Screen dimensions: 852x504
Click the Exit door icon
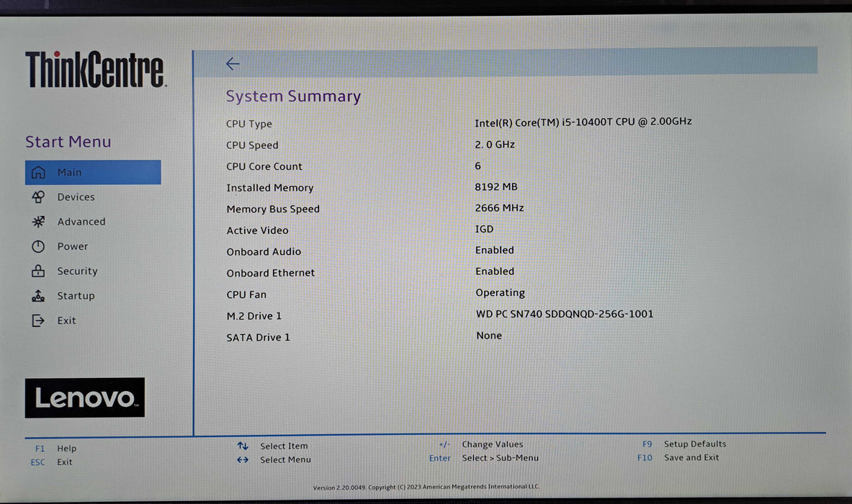click(38, 320)
